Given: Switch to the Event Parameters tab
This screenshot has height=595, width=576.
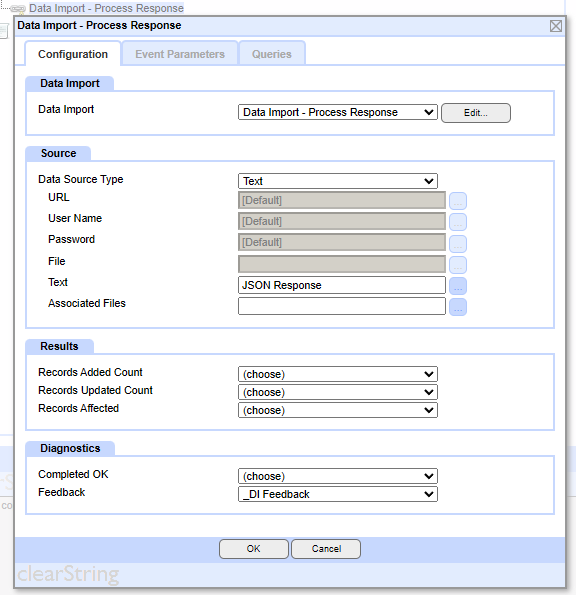Looking at the screenshot, I should [180, 54].
